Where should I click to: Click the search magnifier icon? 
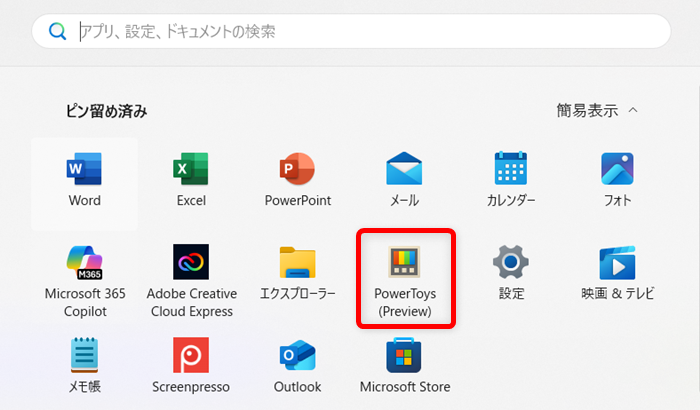57,31
